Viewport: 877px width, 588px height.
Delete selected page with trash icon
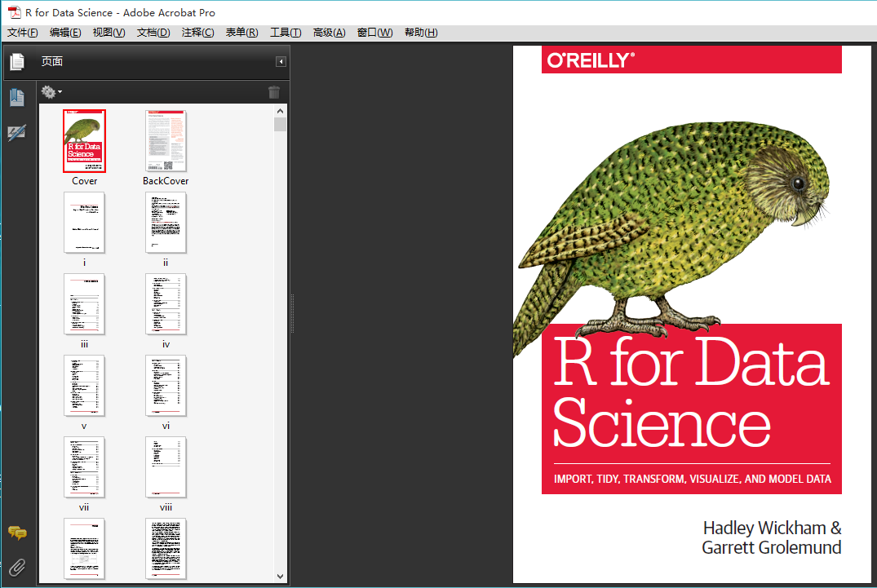(x=274, y=92)
